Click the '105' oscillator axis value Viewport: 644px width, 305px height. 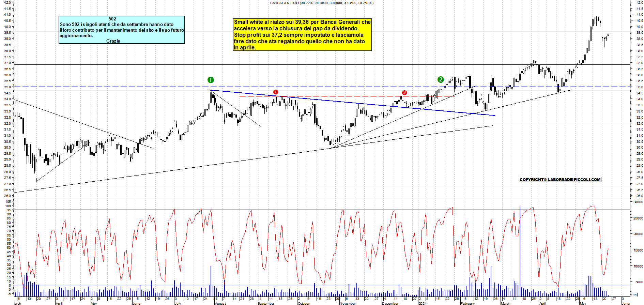click(8, 202)
